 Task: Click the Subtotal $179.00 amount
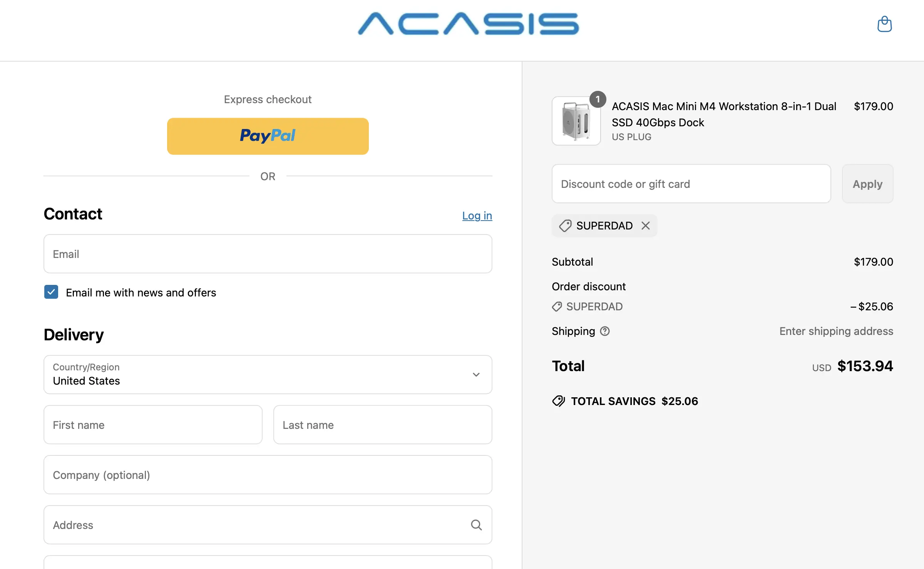point(873,262)
